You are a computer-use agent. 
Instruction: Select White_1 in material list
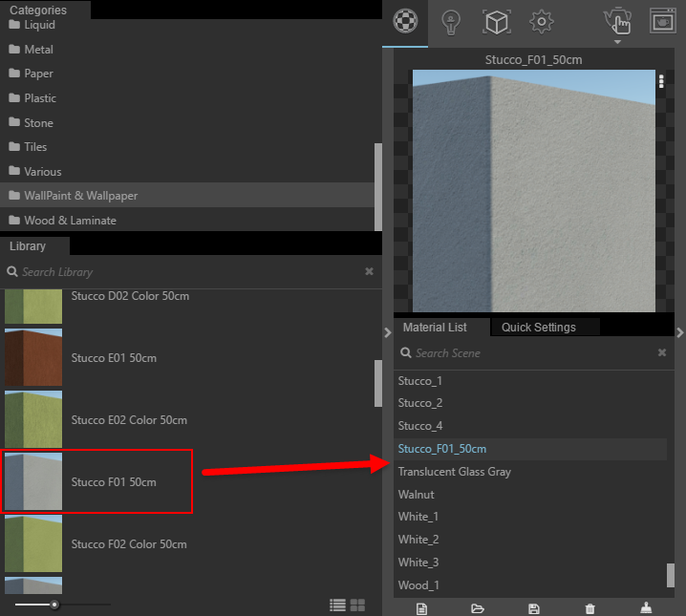tap(530, 517)
